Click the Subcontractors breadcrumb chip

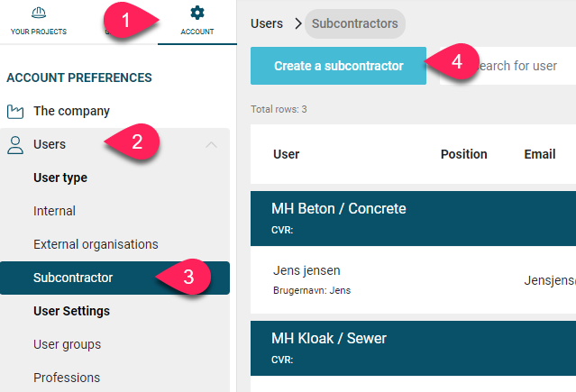(x=355, y=23)
